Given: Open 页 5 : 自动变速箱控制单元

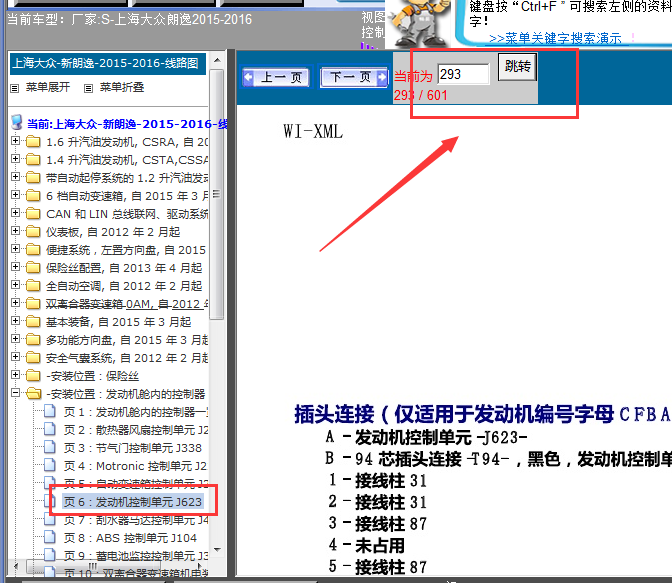Looking at the screenshot, I should pyautogui.click(x=135, y=484).
